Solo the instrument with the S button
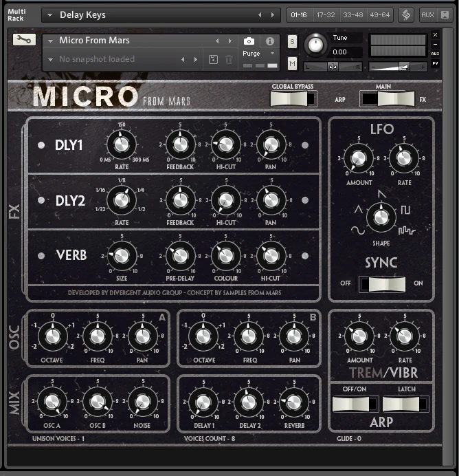 [x=292, y=41]
